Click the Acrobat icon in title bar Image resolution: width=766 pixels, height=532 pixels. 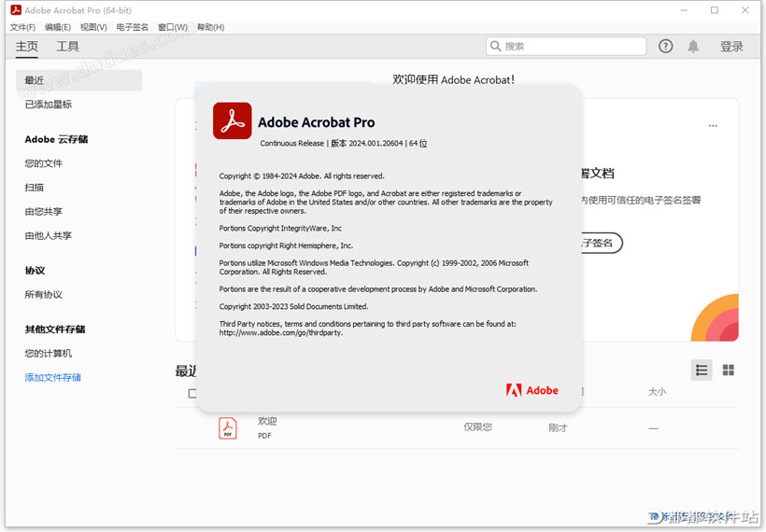[16, 9]
